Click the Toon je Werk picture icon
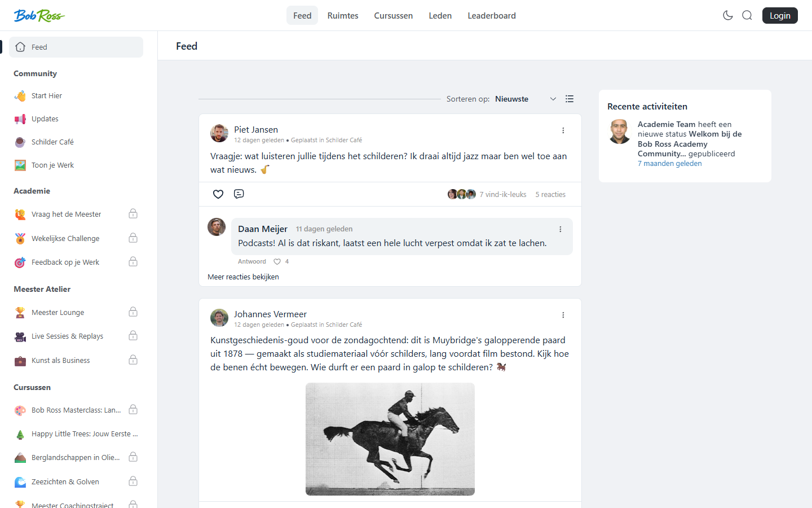The width and height of the screenshot is (812, 508). click(20, 165)
